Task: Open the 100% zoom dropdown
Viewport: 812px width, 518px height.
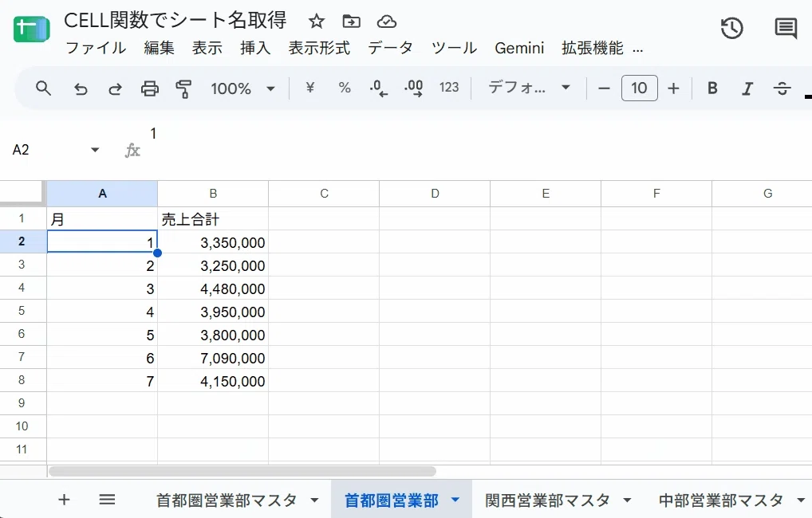Action: coord(242,88)
